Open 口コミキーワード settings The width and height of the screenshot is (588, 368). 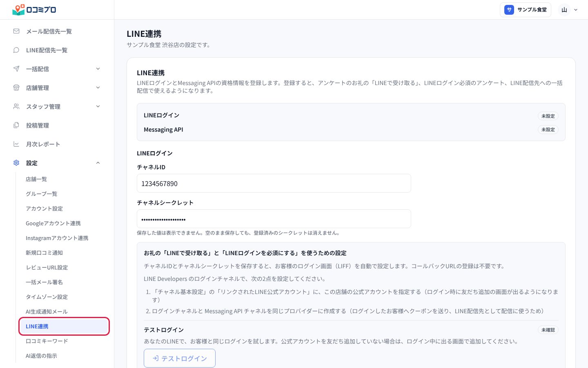click(x=47, y=341)
